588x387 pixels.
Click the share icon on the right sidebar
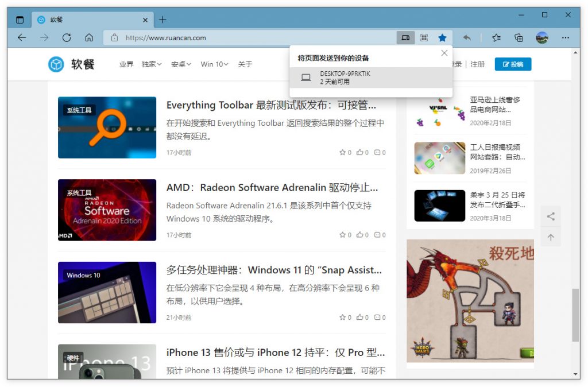click(551, 216)
